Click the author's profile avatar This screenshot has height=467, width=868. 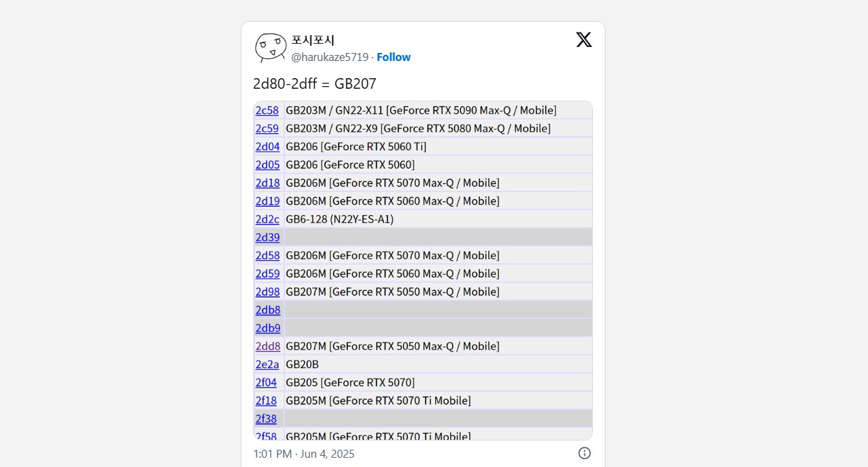coord(271,48)
